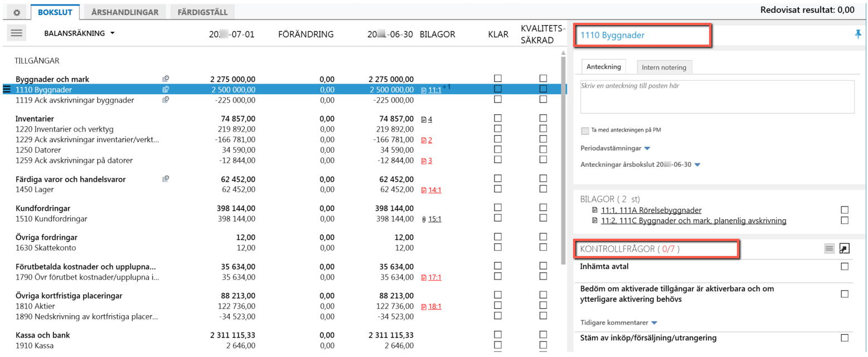868x357 pixels.
Task: Click the note icon on the Byggnader och mark row
Action: tap(166, 79)
